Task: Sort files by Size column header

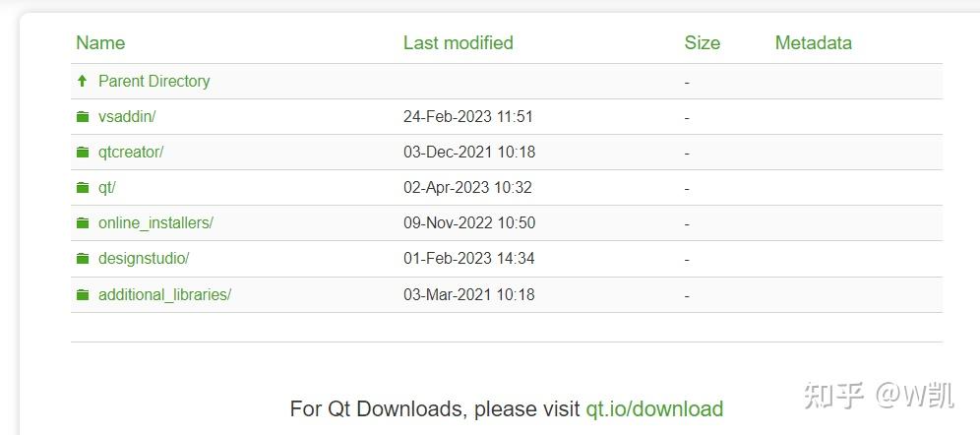Action: coord(702,42)
